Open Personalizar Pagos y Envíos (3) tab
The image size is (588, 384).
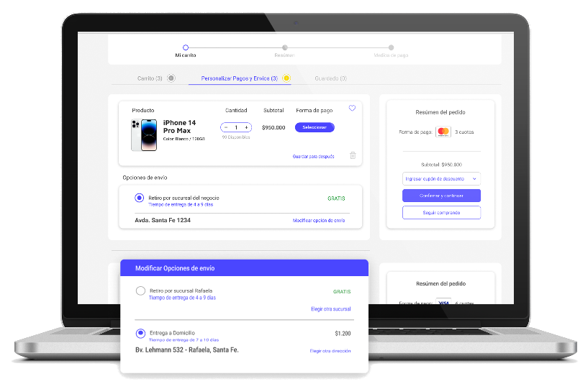(x=239, y=78)
